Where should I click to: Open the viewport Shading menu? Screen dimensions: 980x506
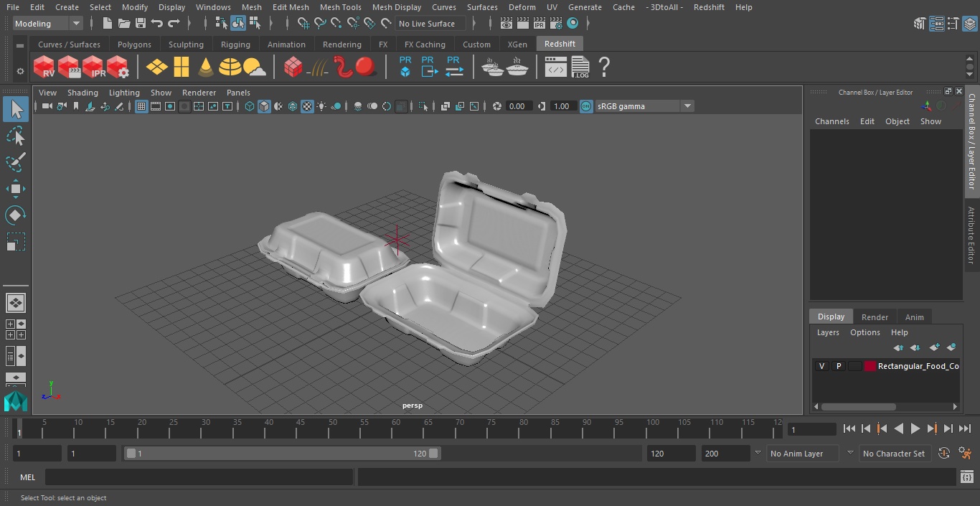coord(83,93)
